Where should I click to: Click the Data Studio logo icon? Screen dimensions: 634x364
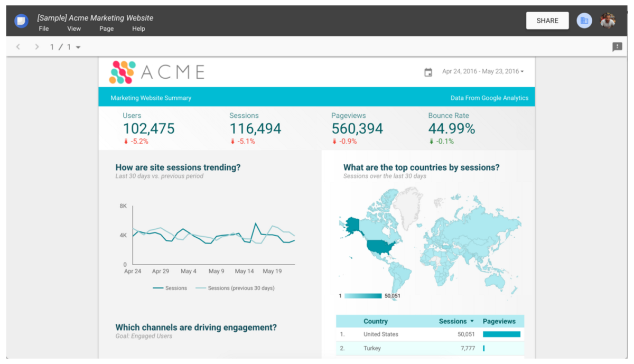click(x=21, y=21)
